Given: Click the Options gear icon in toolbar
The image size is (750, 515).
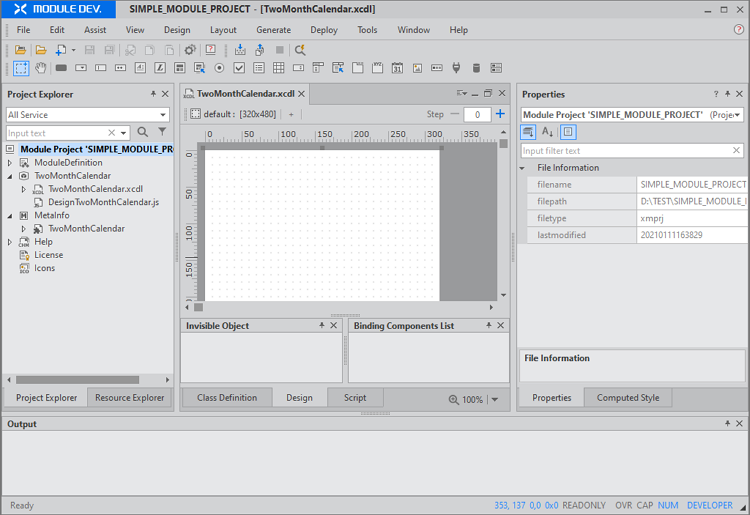Looking at the screenshot, I should (190, 50).
